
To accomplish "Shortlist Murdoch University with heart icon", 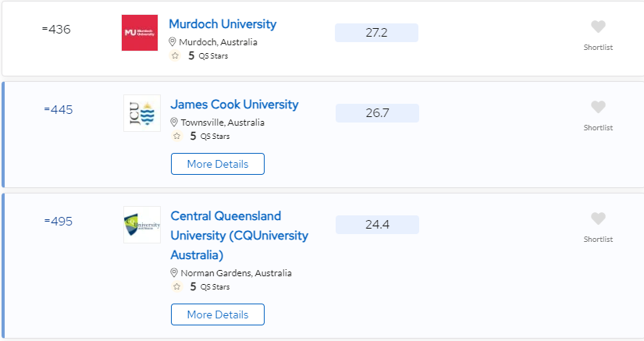I will pyautogui.click(x=598, y=27).
